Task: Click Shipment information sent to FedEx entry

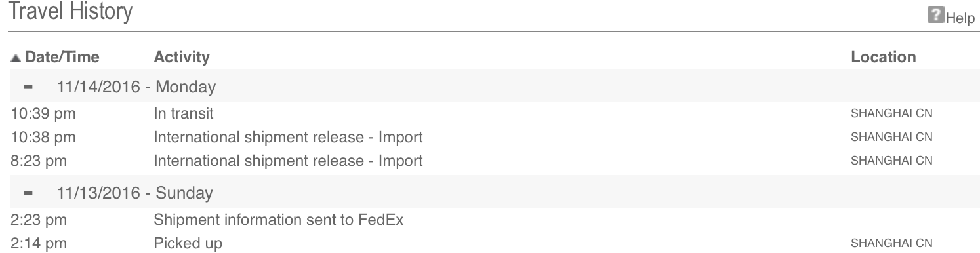Action: pos(278,220)
